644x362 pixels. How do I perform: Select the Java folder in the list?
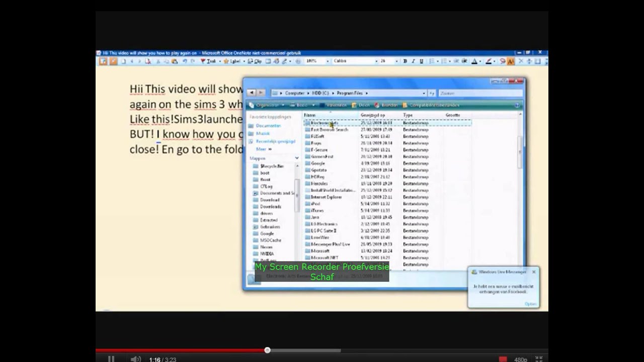tap(315, 217)
